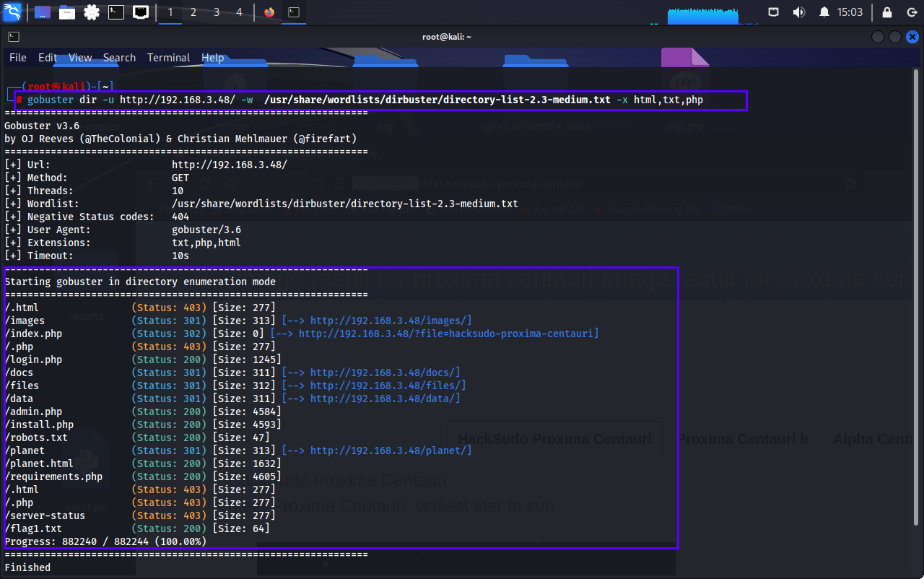This screenshot has width=924, height=579.
Task: Open the File menu
Action: 18,58
